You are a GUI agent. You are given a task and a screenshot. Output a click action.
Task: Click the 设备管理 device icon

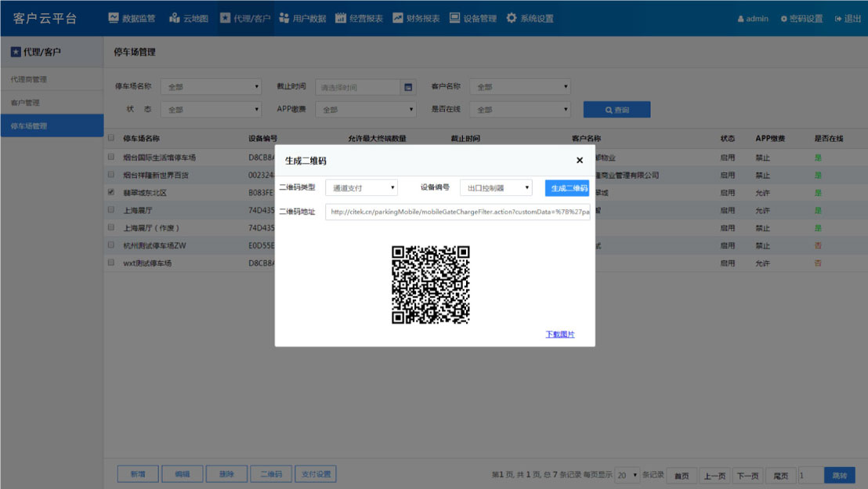point(454,18)
